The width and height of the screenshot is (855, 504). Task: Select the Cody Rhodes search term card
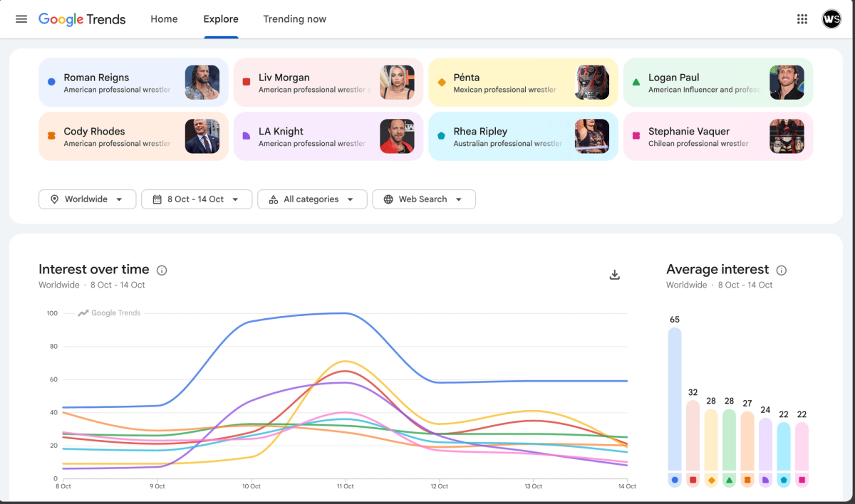click(133, 136)
